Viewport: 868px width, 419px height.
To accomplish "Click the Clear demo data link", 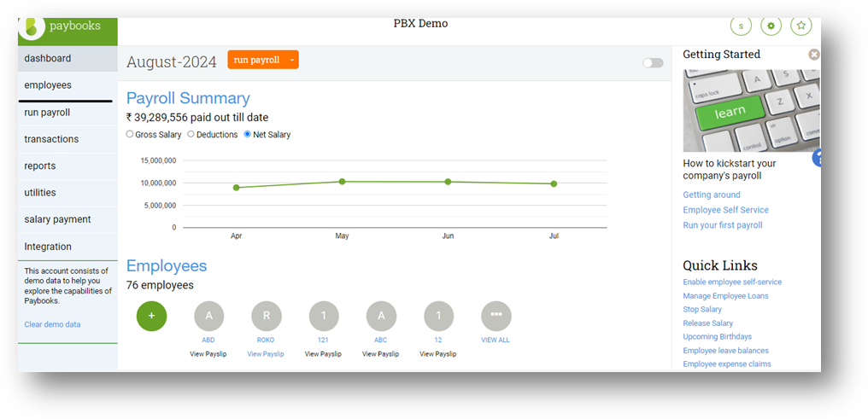I will (52, 324).
